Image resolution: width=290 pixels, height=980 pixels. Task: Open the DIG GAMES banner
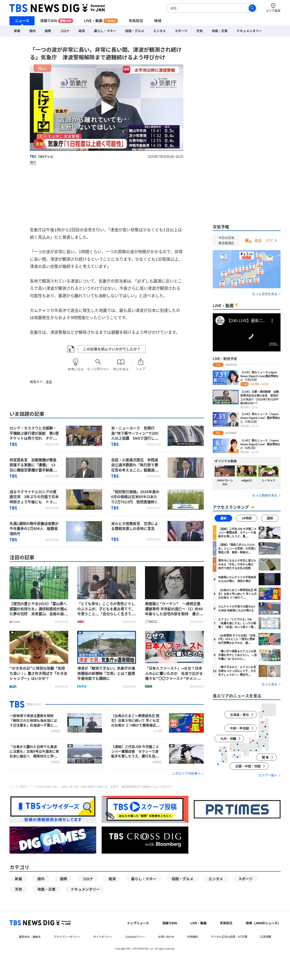tap(53, 840)
